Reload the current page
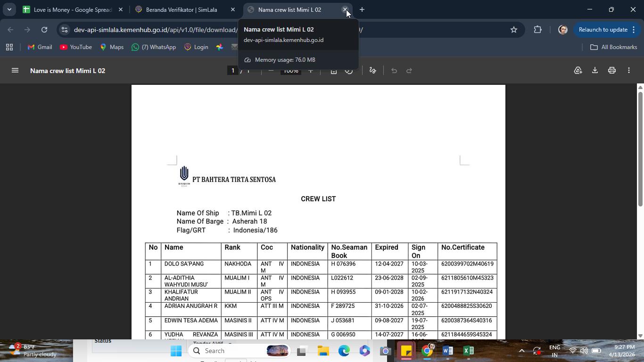Screen dimensions: 644x362 pos(44,30)
